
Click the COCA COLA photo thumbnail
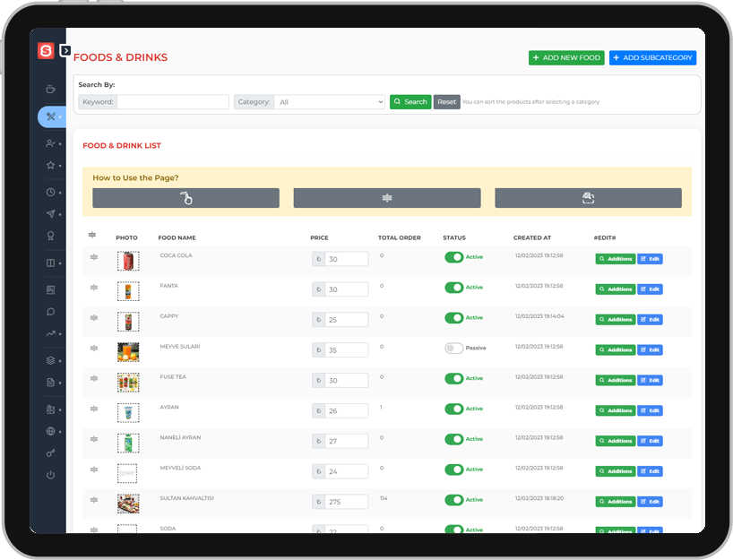point(128,261)
